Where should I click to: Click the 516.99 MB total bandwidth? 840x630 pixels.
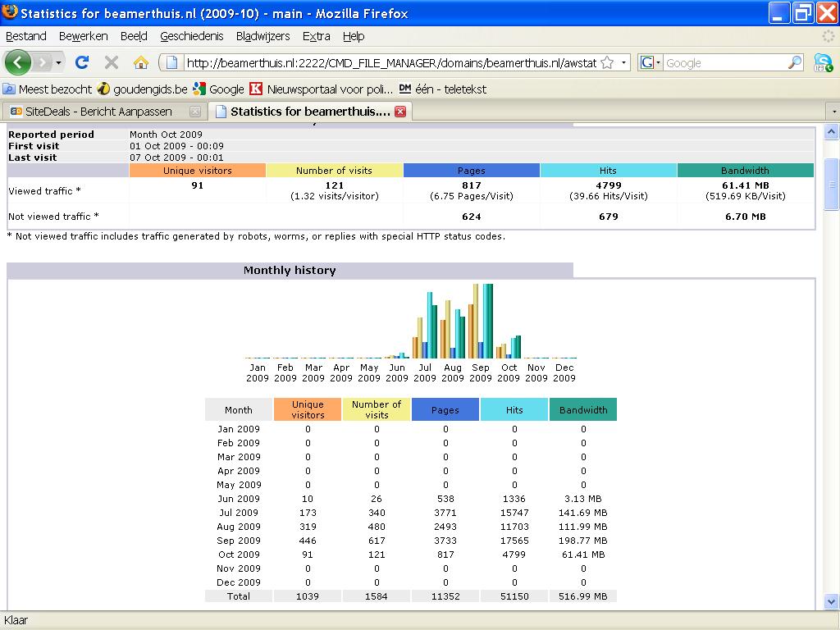click(583, 596)
